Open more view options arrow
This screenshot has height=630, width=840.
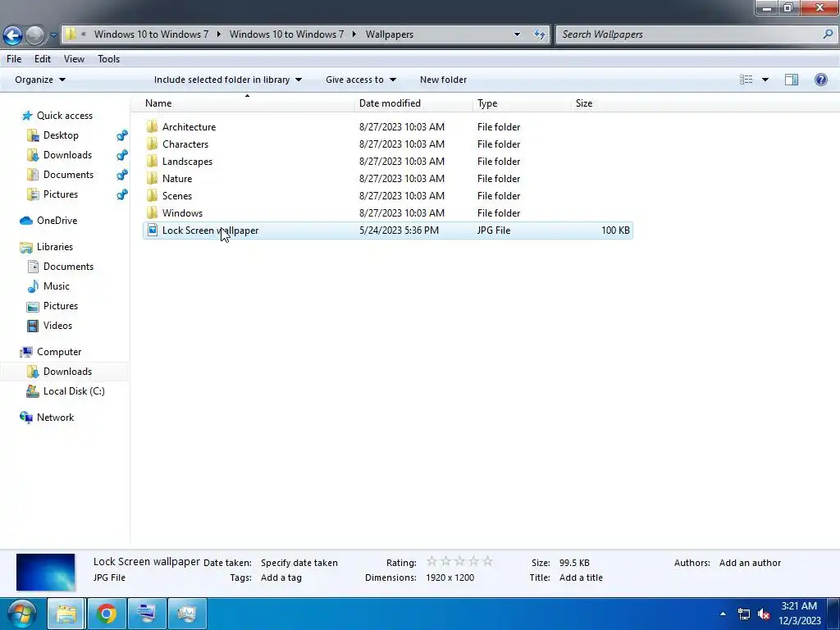pos(765,80)
